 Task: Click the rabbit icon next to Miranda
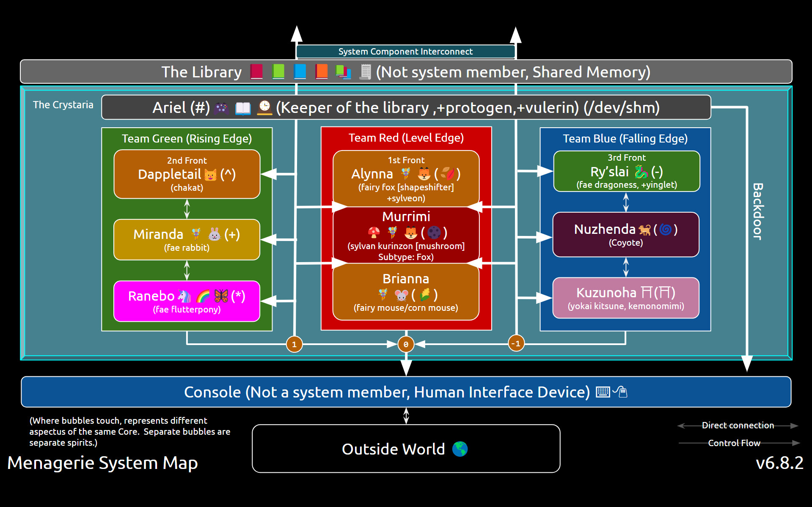[215, 234]
